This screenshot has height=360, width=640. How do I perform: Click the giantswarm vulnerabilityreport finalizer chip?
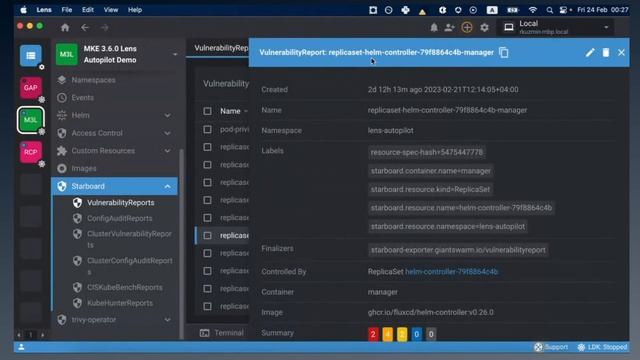tap(458, 250)
